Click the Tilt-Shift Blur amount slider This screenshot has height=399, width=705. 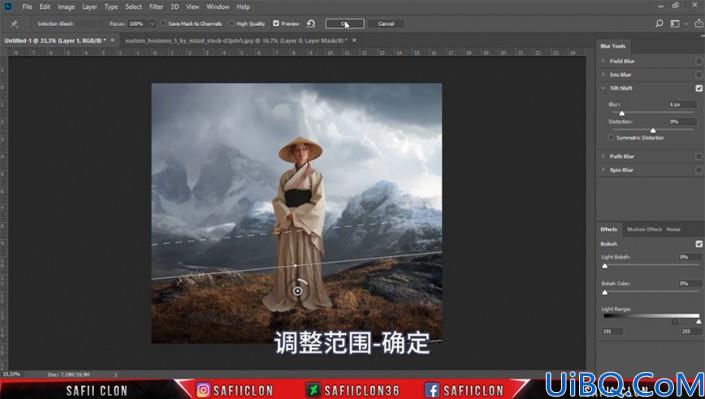(x=622, y=113)
